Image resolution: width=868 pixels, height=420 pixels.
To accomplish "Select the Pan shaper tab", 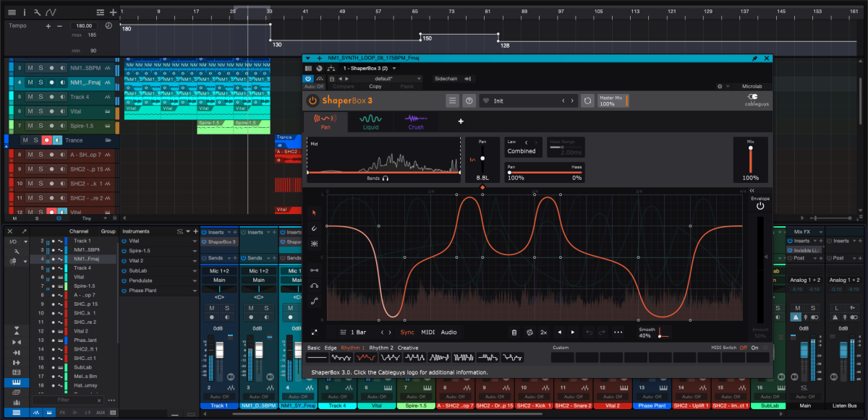I will tap(325, 121).
